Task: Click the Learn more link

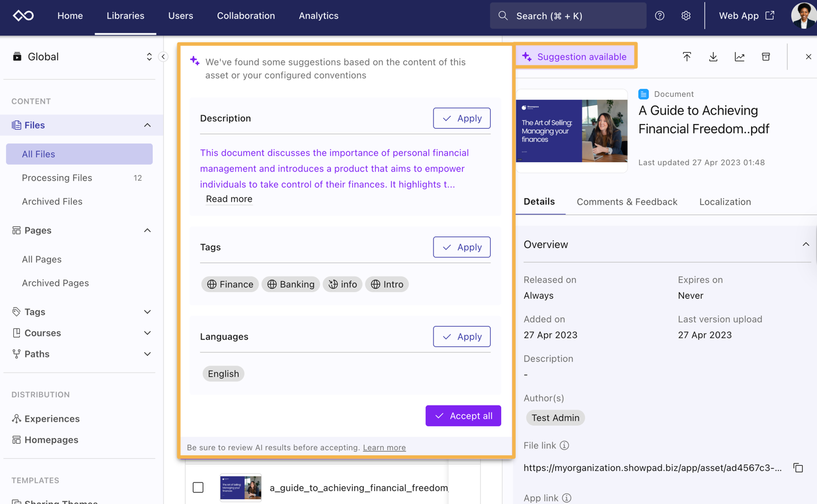Action: pyautogui.click(x=384, y=447)
